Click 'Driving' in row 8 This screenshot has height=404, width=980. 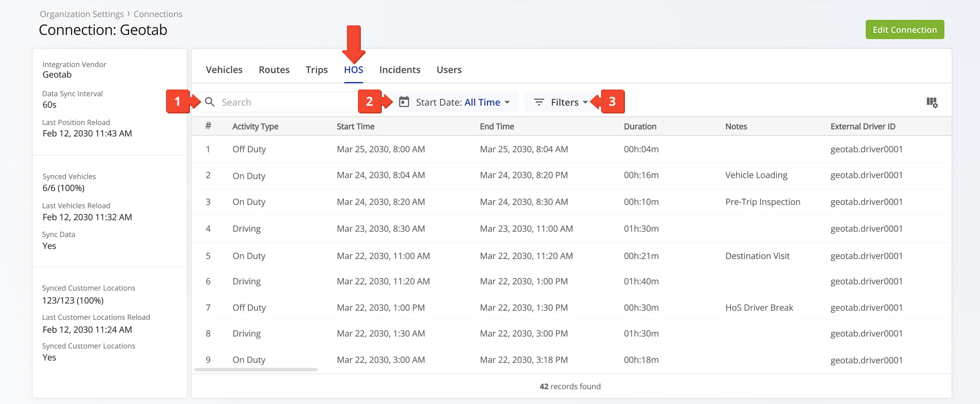tap(246, 334)
